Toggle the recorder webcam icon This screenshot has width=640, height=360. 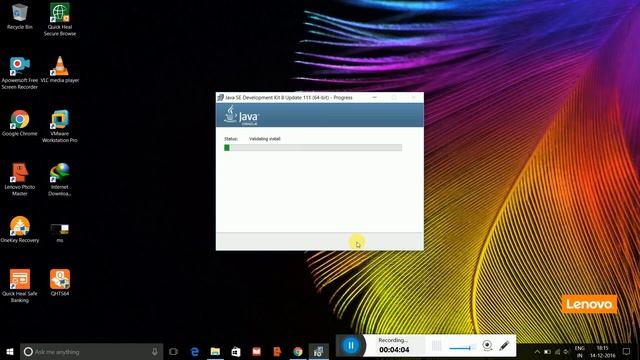(x=487, y=346)
